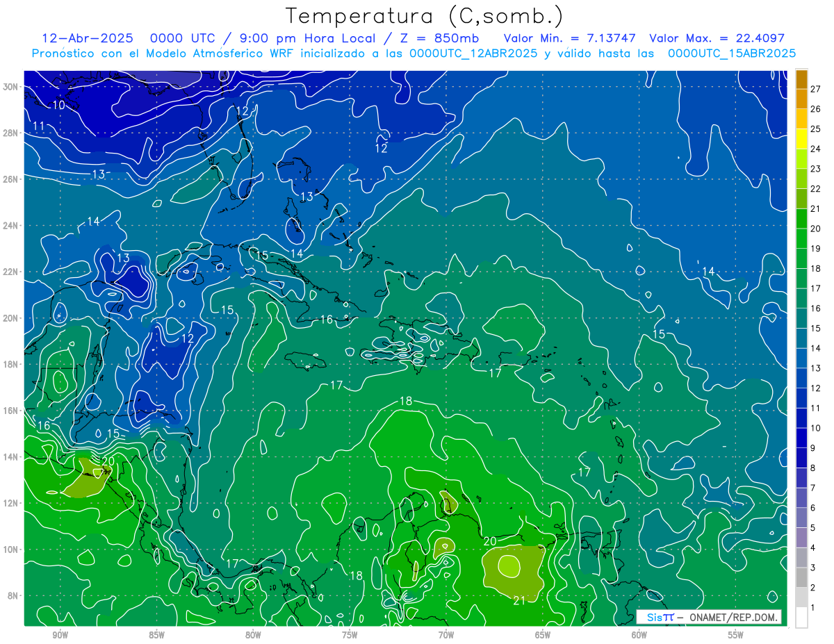Click the yellow swatch between 24 and 25
The image size is (834, 644).
[x=801, y=139]
